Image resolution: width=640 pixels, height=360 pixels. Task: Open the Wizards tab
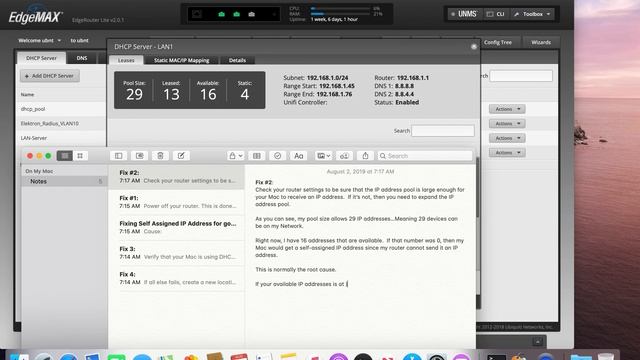tap(541, 42)
